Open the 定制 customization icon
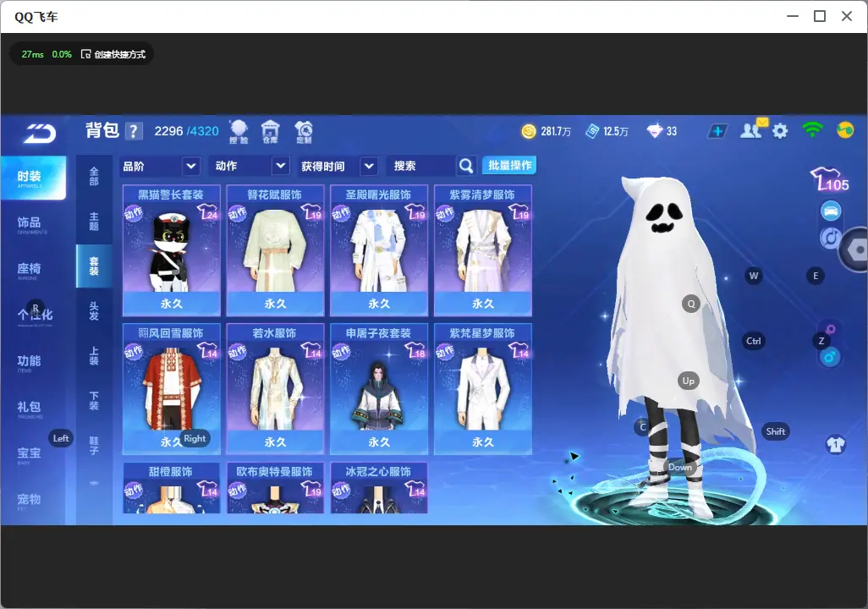 coord(304,132)
